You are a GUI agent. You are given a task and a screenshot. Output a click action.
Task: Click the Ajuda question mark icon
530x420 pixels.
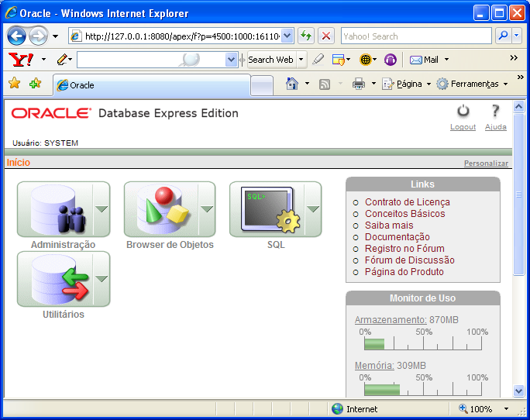(x=495, y=111)
